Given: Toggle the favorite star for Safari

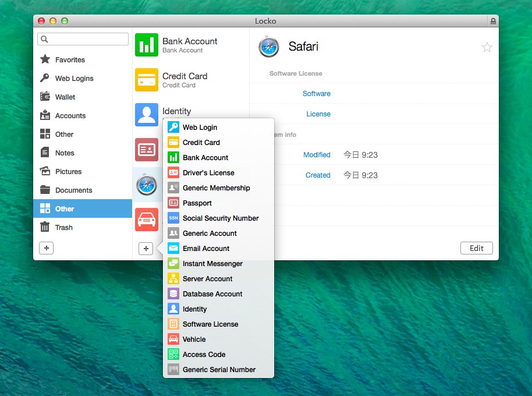Looking at the screenshot, I should pos(487,47).
